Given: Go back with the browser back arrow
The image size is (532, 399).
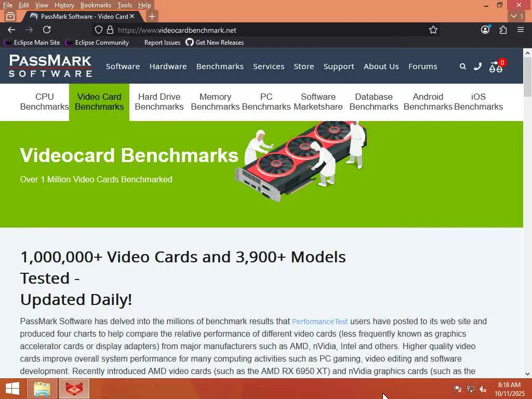Looking at the screenshot, I should click(x=11, y=30).
